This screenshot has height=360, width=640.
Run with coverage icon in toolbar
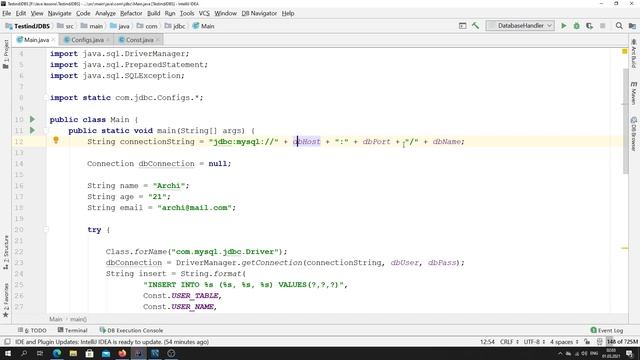[589, 26]
